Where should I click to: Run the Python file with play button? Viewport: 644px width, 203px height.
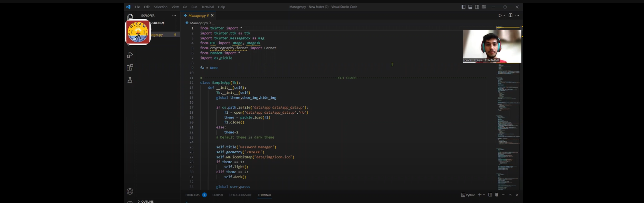tap(500, 15)
